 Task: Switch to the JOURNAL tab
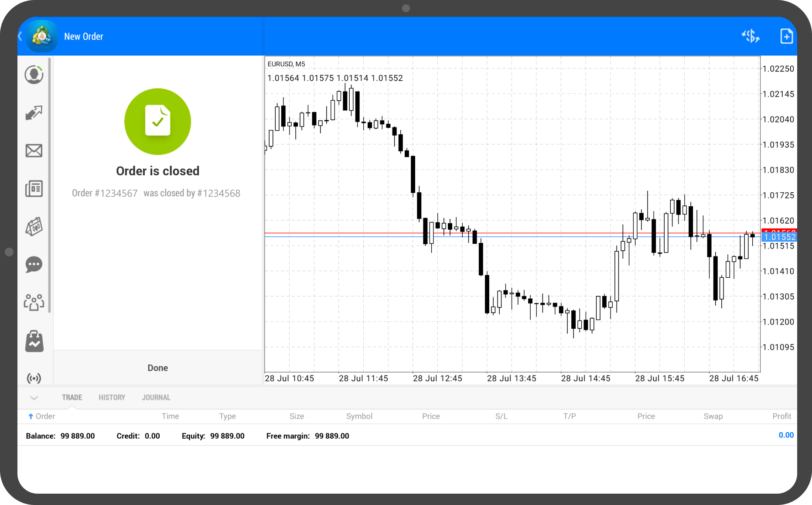156,398
